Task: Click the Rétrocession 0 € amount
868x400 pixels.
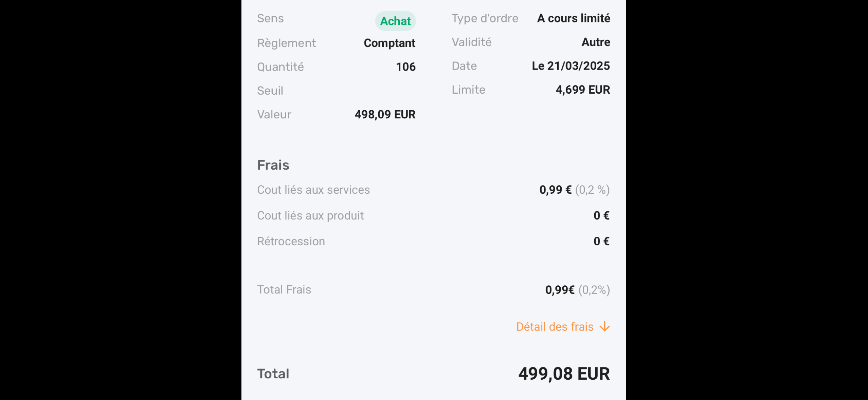Action: 601,241
